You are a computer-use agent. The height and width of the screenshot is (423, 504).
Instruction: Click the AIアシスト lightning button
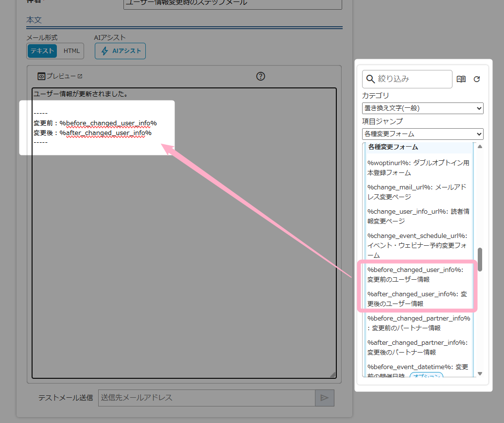point(120,51)
